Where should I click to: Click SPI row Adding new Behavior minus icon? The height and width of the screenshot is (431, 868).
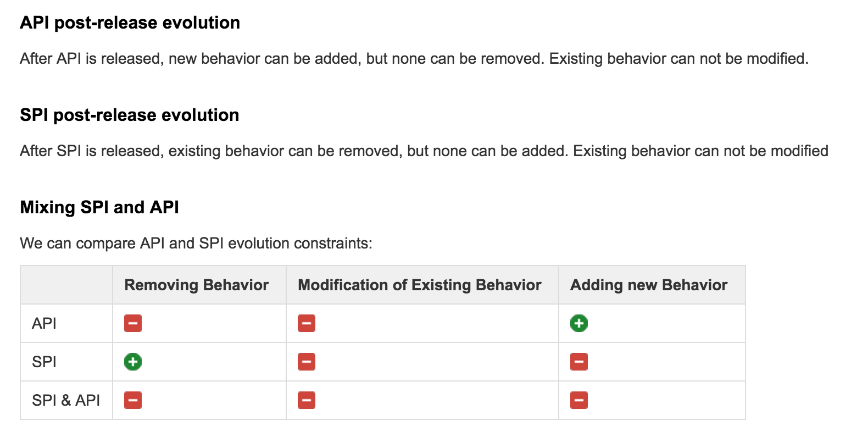tap(579, 362)
